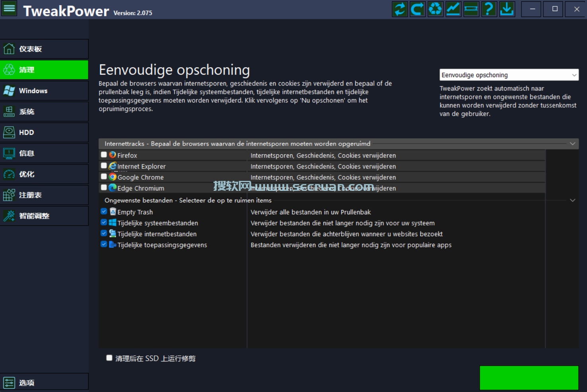Select the Tijdelijke toepassingsgegevens row label
This screenshot has height=392, width=587.
click(x=162, y=245)
